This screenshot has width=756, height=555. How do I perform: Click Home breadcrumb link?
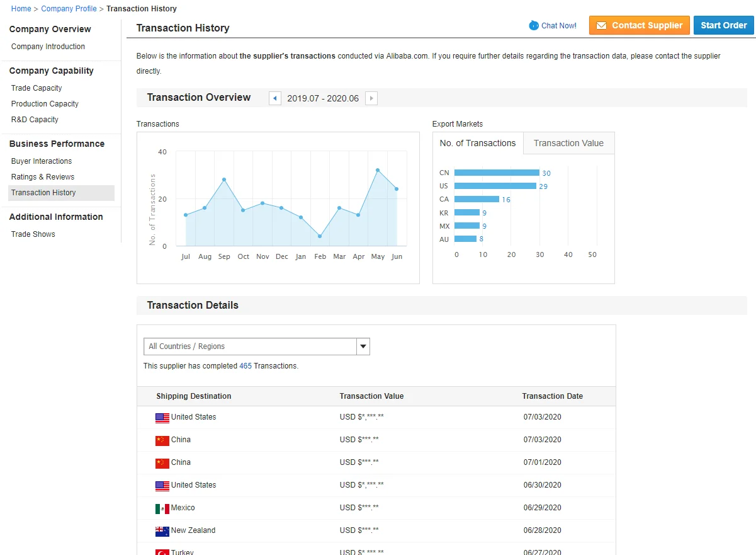click(x=21, y=9)
